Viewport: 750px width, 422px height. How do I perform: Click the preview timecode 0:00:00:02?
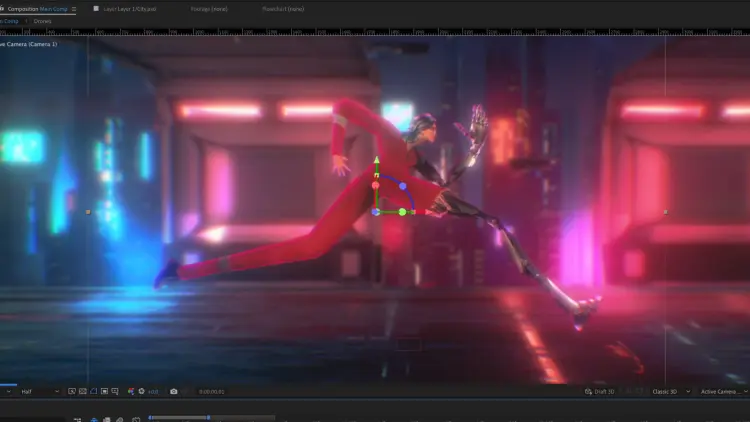211,392
